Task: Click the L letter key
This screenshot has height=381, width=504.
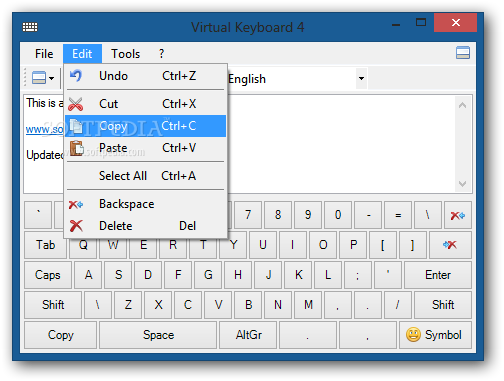Action: click(328, 275)
